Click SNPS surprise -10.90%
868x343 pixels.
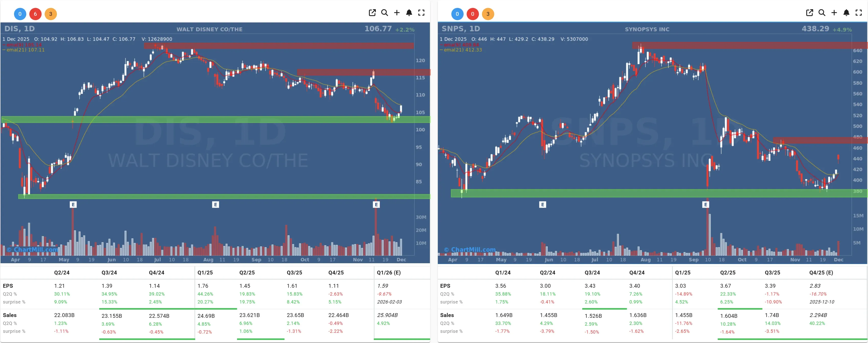click(x=773, y=302)
